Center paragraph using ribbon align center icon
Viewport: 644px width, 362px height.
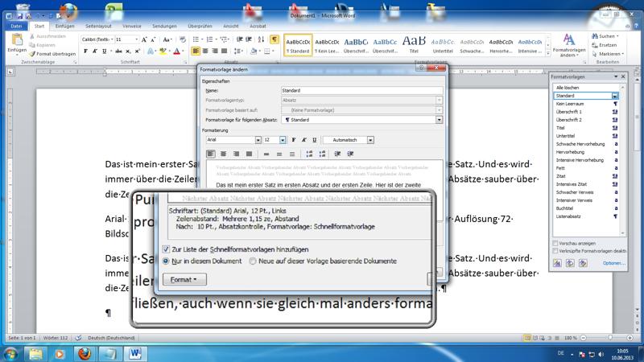205,51
